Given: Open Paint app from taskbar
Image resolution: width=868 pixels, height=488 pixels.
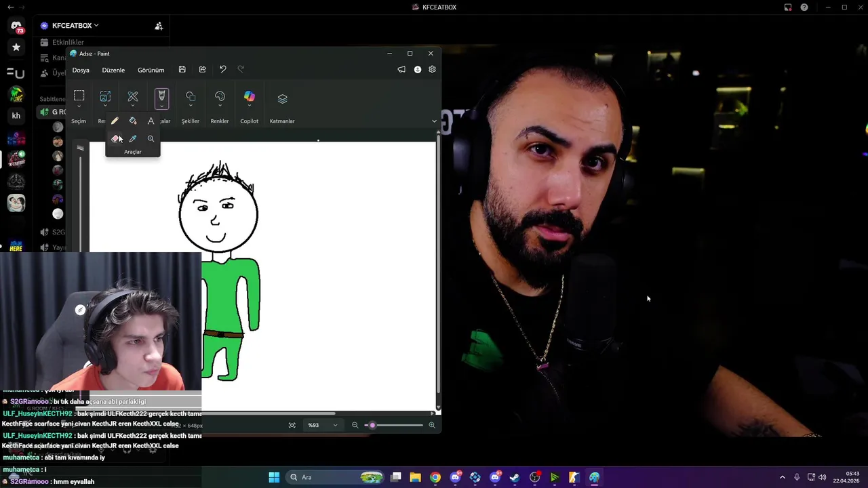Looking at the screenshot, I should click(x=594, y=477).
